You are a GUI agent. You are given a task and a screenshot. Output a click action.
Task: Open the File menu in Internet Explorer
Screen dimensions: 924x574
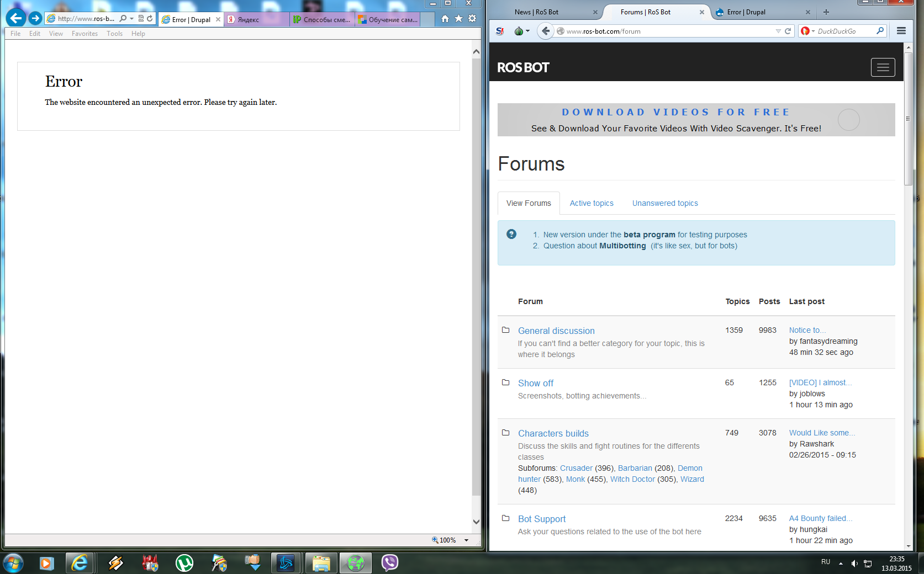click(x=15, y=34)
